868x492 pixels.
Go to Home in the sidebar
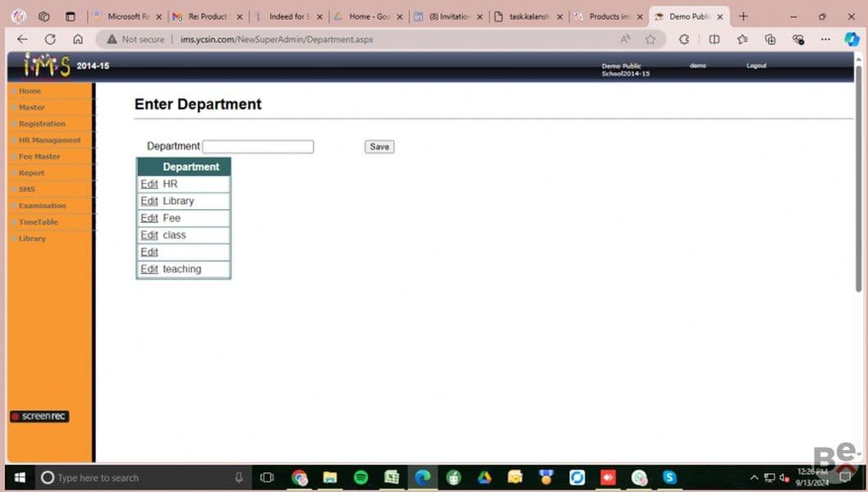coord(30,91)
